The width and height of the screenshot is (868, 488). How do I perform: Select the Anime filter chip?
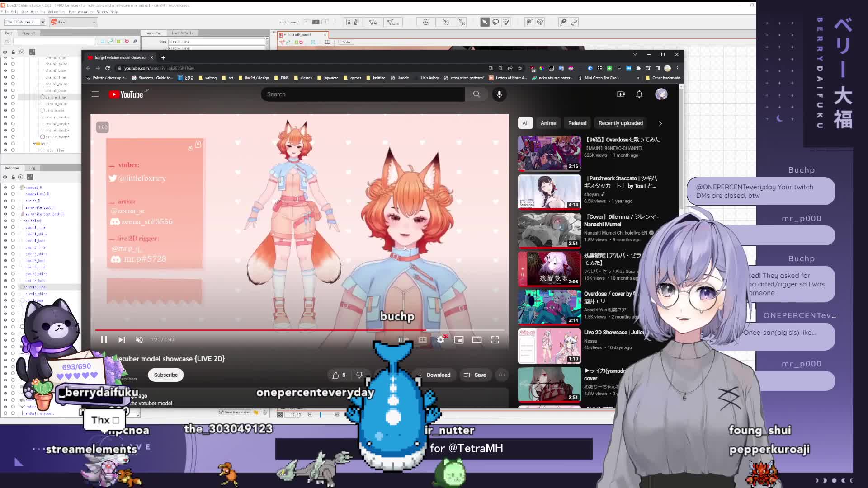pyautogui.click(x=548, y=123)
